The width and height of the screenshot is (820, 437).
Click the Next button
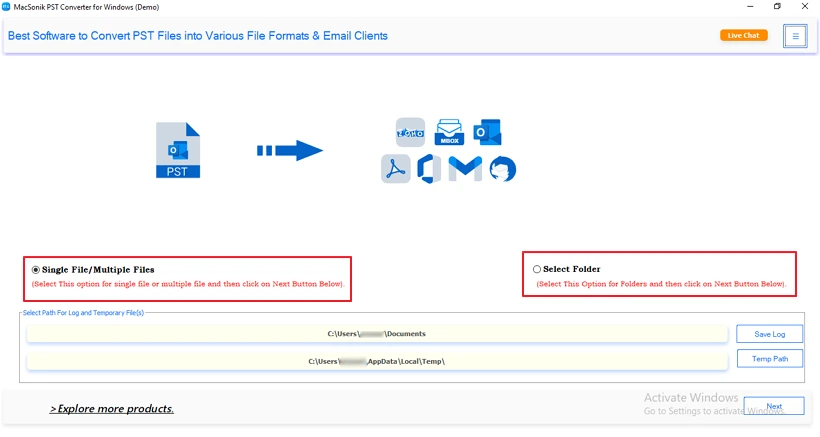pyautogui.click(x=774, y=406)
